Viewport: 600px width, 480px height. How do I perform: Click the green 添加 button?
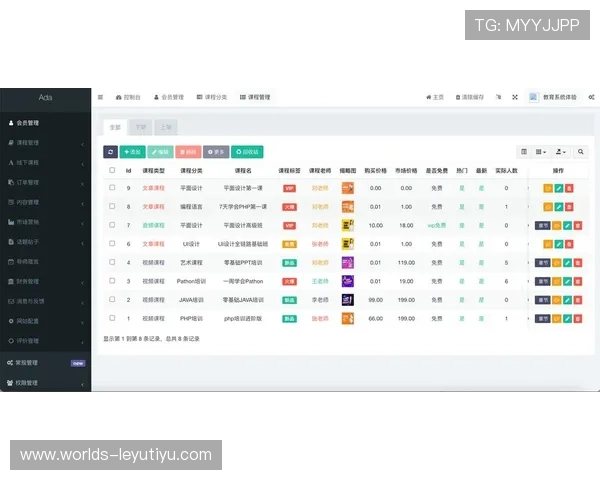(x=132, y=152)
